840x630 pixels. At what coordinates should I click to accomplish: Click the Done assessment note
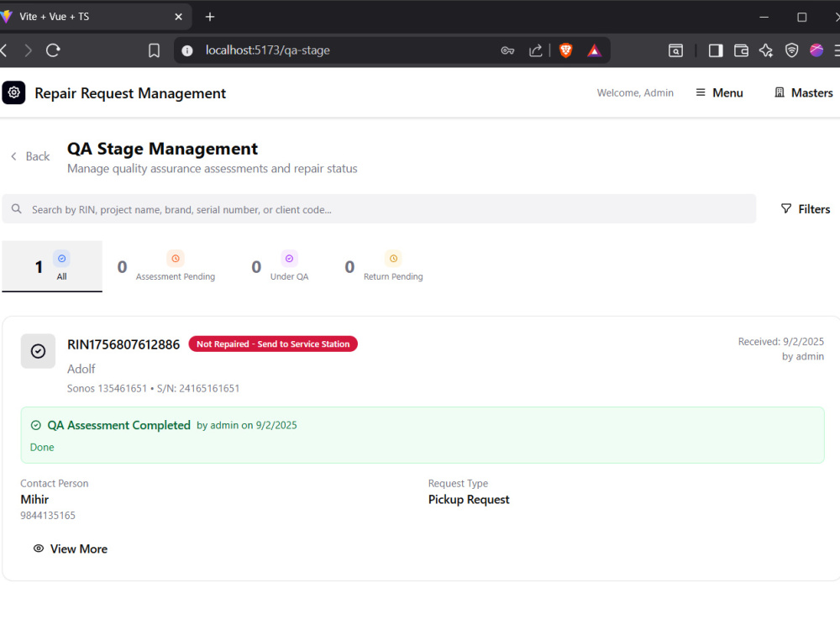pos(42,448)
